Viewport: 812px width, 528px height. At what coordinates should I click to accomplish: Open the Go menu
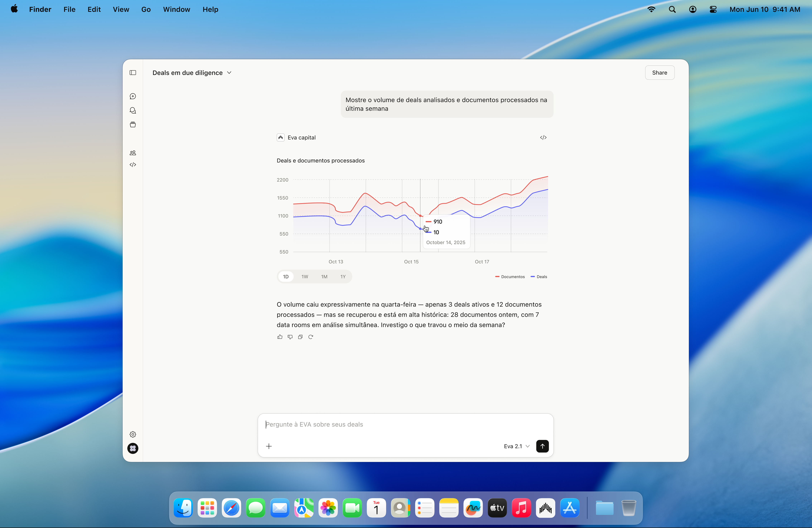(146, 9)
